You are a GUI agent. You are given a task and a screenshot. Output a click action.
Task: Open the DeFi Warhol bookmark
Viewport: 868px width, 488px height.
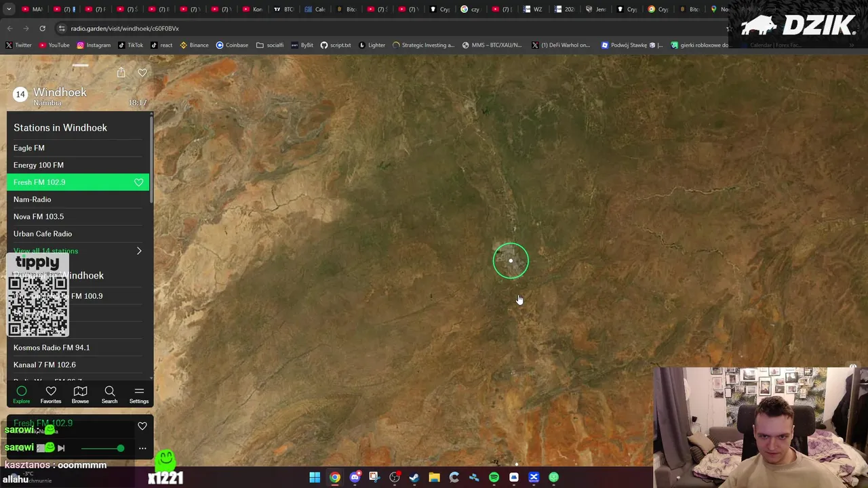(x=561, y=45)
